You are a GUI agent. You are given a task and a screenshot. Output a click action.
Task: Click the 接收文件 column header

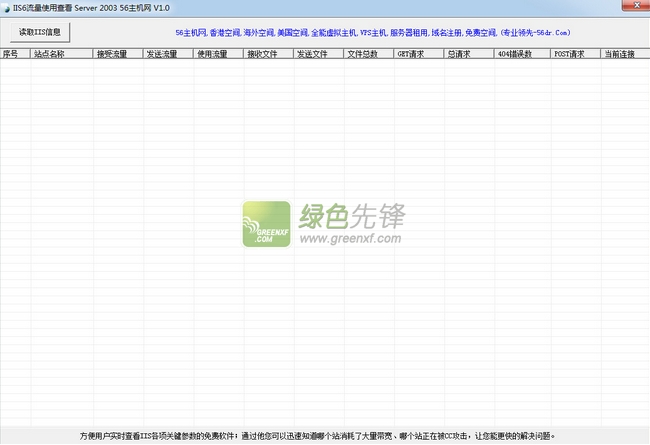(x=269, y=54)
